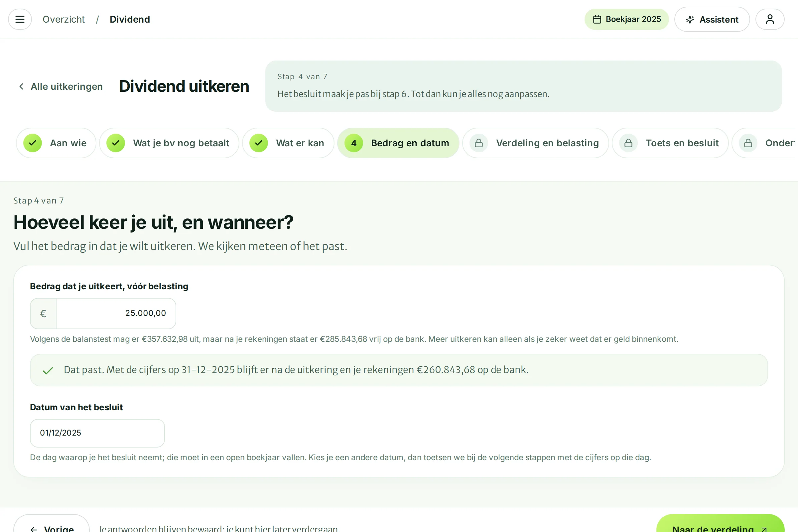Select the Bedrag en datum step
The width and height of the screenshot is (798, 532).
(398, 143)
